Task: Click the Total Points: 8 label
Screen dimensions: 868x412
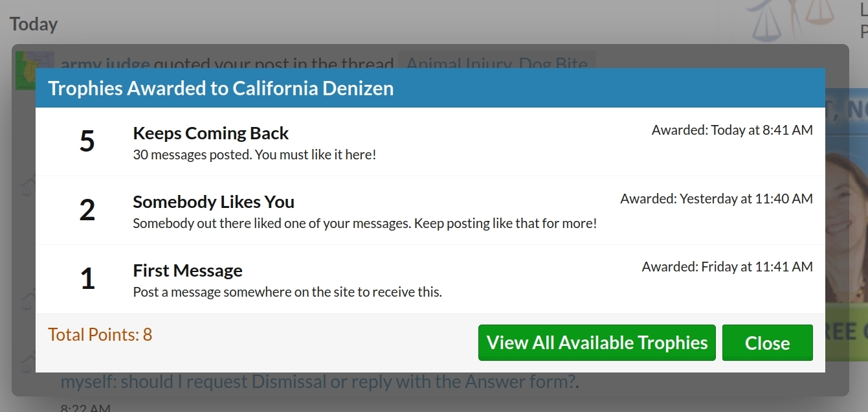Action: tap(100, 335)
